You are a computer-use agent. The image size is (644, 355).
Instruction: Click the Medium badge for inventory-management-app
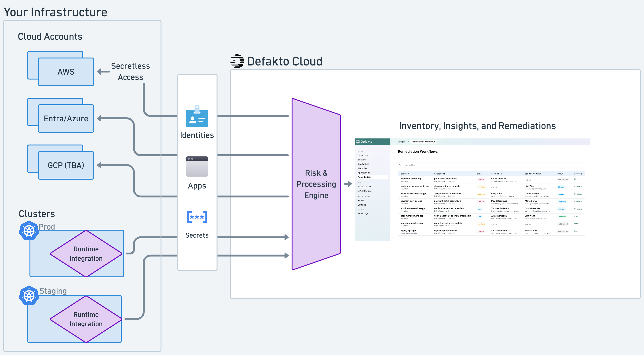[481, 187]
